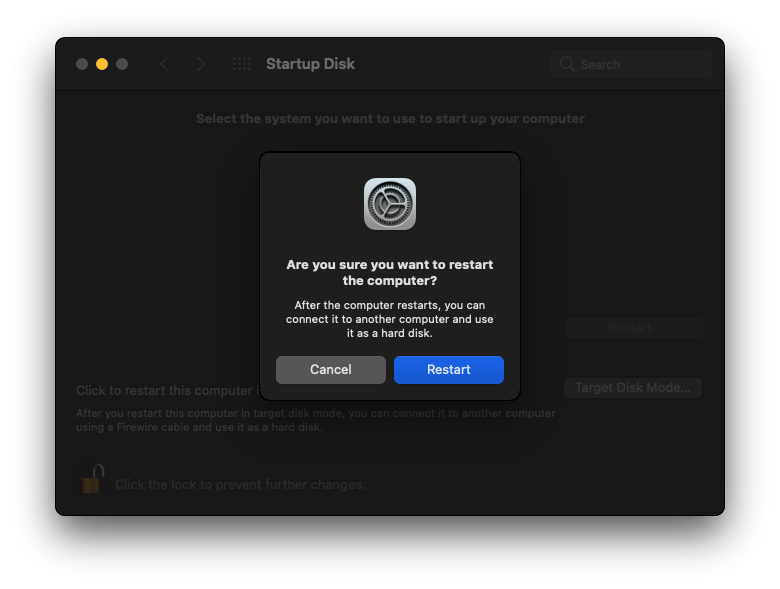This screenshot has height=589, width=780.
Task: Click 'After the computer restarts' dialog message
Action: point(390,319)
